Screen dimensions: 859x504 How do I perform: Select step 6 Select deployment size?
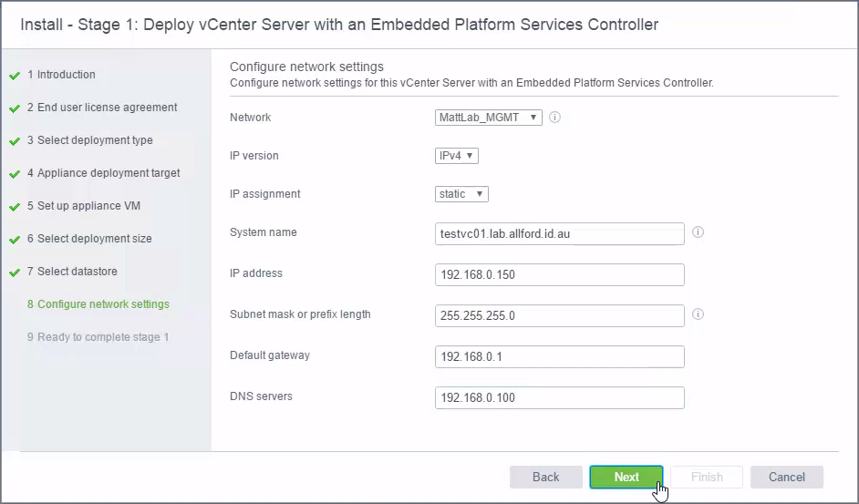tap(89, 239)
